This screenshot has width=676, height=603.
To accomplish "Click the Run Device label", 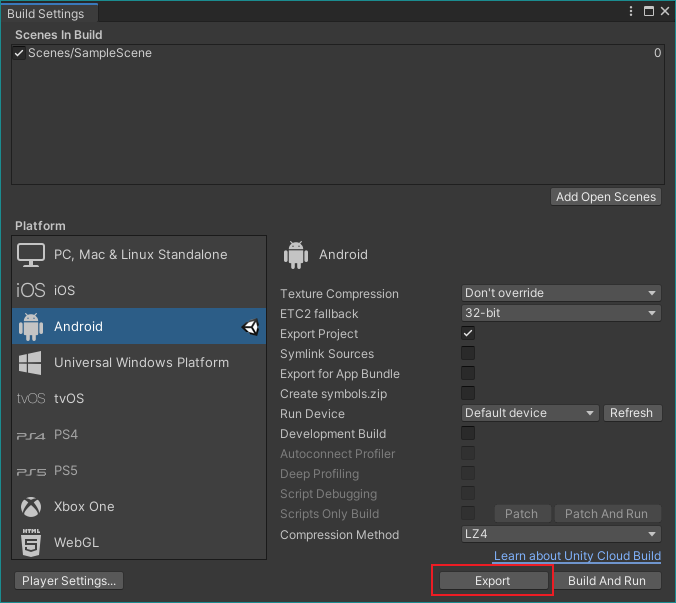I will point(312,414).
